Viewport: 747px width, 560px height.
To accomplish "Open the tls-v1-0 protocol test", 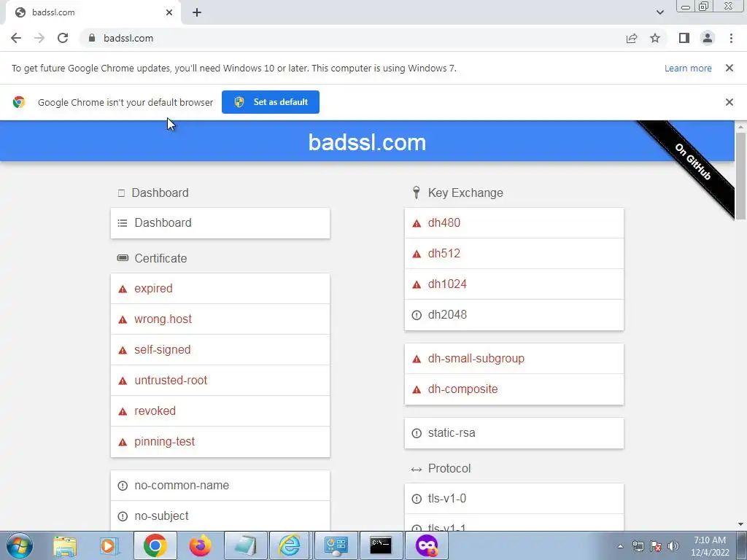I will click(514, 499).
